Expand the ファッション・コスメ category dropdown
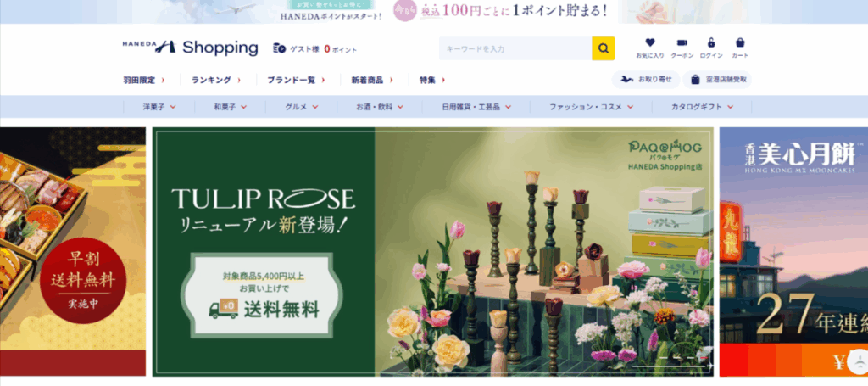The width and height of the screenshot is (868, 386). pyautogui.click(x=591, y=107)
